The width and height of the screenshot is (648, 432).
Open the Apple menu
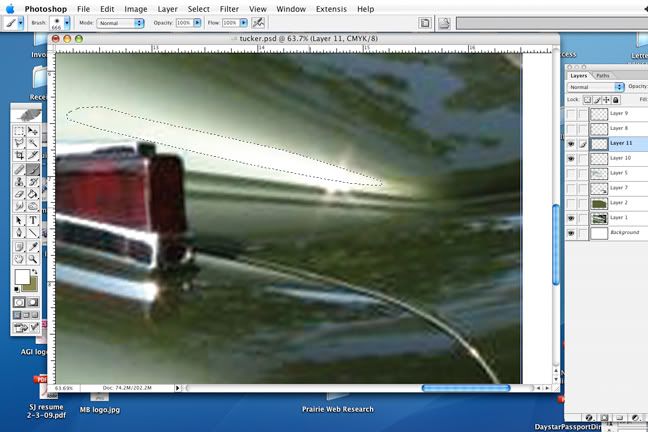pos(10,9)
